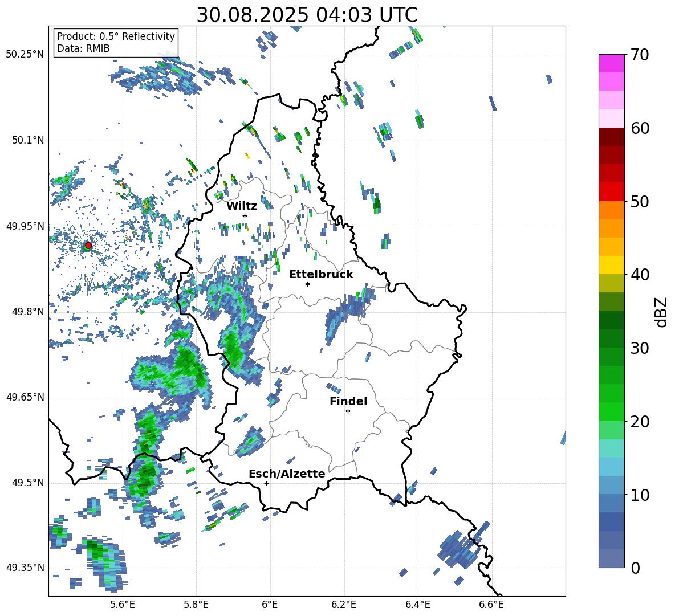Screen dimensions: 675x616
Task: Click the Product: 0.5° Reflectivity text
Action: pos(116,36)
